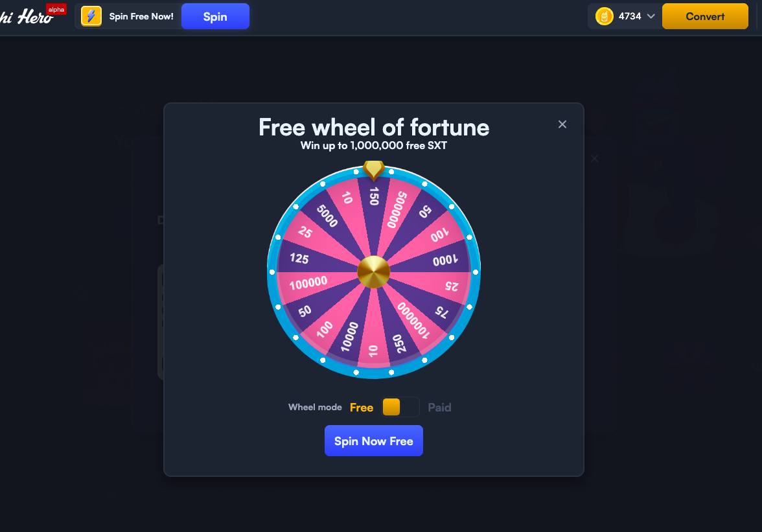Click the golden pointer at wheel top
The image size is (762, 532).
click(374, 170)
